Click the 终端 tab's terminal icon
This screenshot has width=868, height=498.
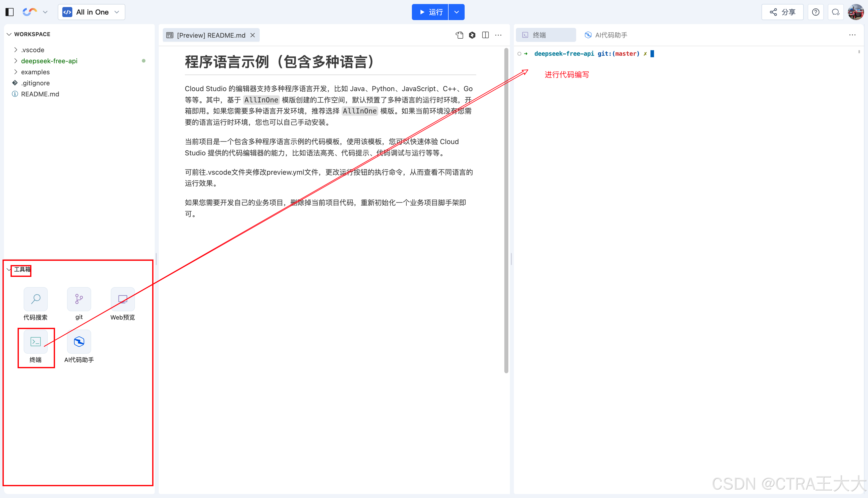[525, 35]
